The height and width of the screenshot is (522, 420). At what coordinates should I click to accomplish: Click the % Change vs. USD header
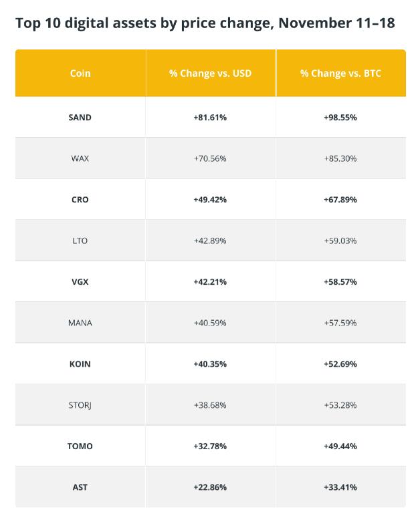coord(210,74)
